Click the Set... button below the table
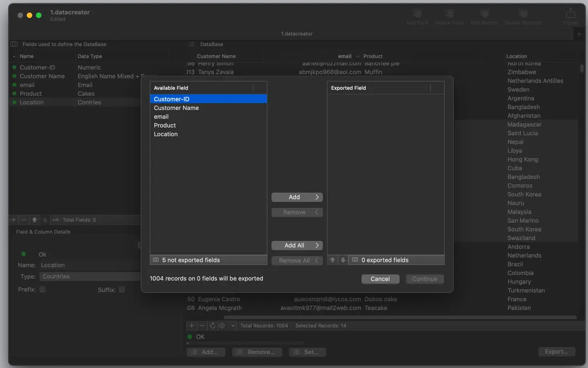This screenshot has width=588, height=368. tap(307, 352)
